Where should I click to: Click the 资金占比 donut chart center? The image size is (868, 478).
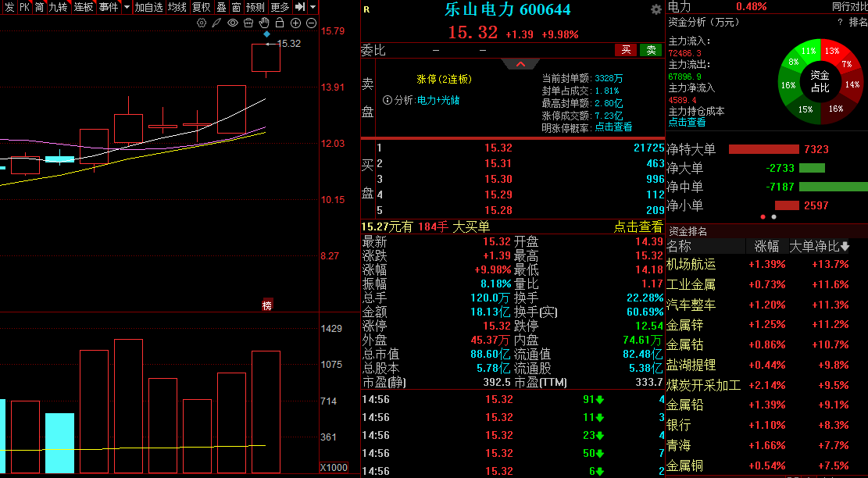click(x=820, y=81)
